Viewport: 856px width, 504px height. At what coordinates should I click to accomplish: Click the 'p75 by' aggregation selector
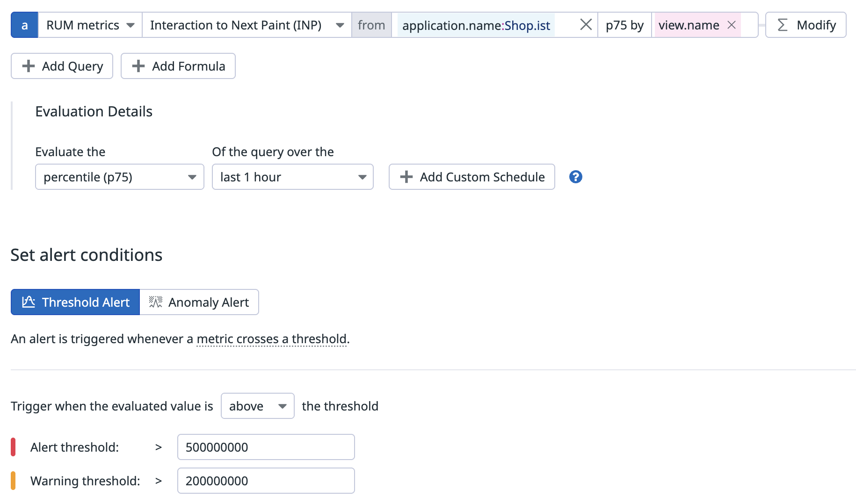tap(624, 25)
